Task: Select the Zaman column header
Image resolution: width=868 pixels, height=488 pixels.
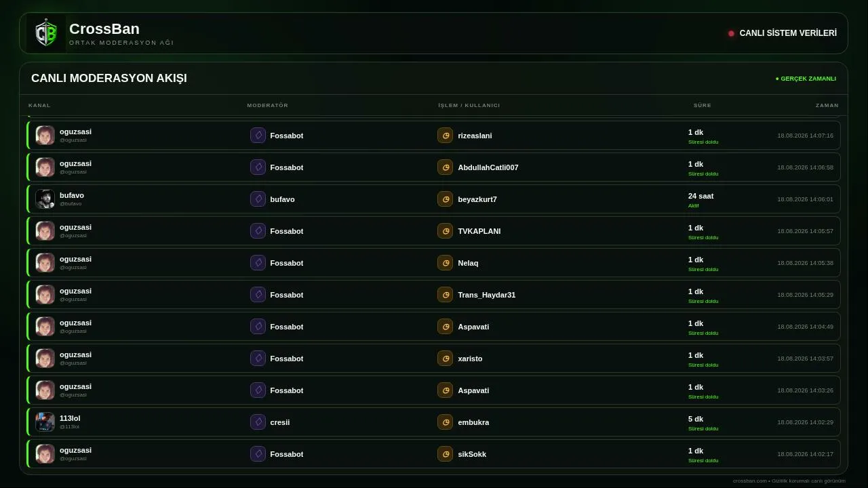Action: click(827, 105)
